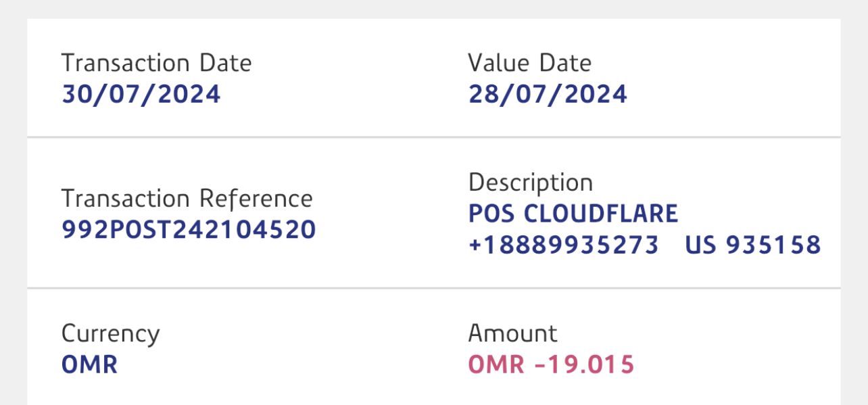The width and height of the screenshot is (868, 405).
Task: Click the divider line below the date row
Action: [433, 137]
